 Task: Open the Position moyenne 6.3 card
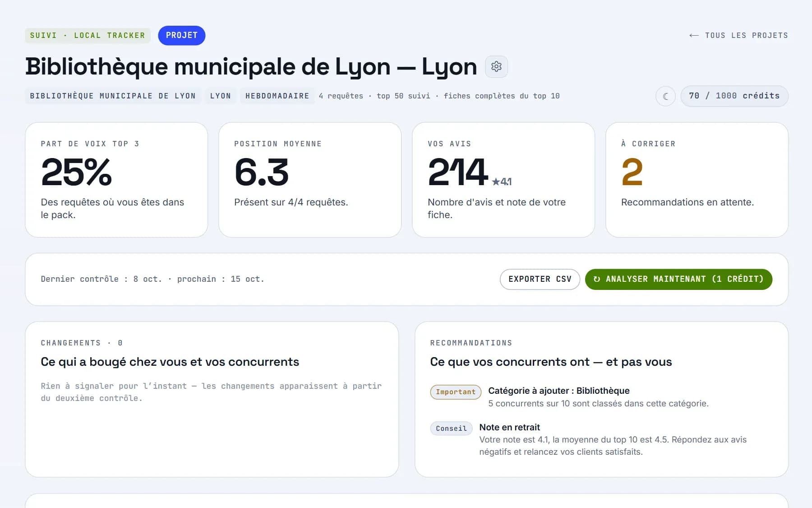click(x=310, y=180)
